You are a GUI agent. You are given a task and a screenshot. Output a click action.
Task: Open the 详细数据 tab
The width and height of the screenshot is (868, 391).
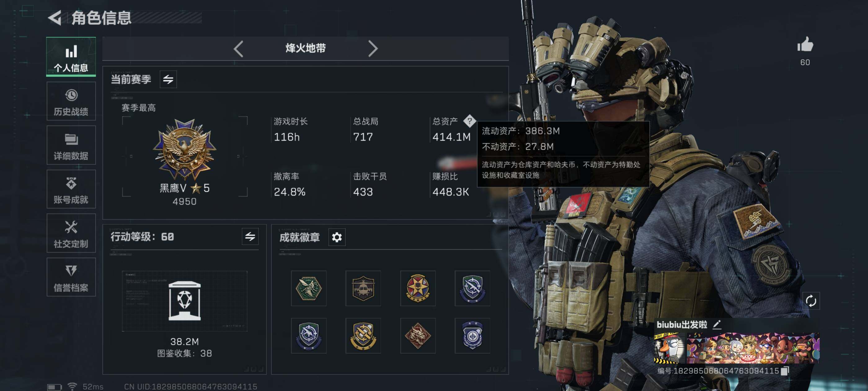(71, 145)
